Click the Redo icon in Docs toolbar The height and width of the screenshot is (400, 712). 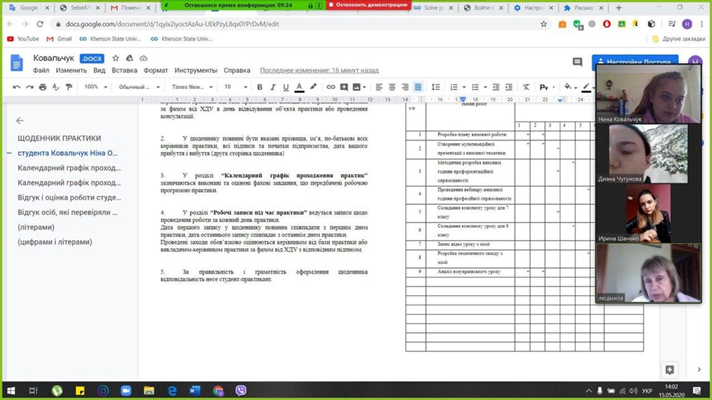coord(30,87)
